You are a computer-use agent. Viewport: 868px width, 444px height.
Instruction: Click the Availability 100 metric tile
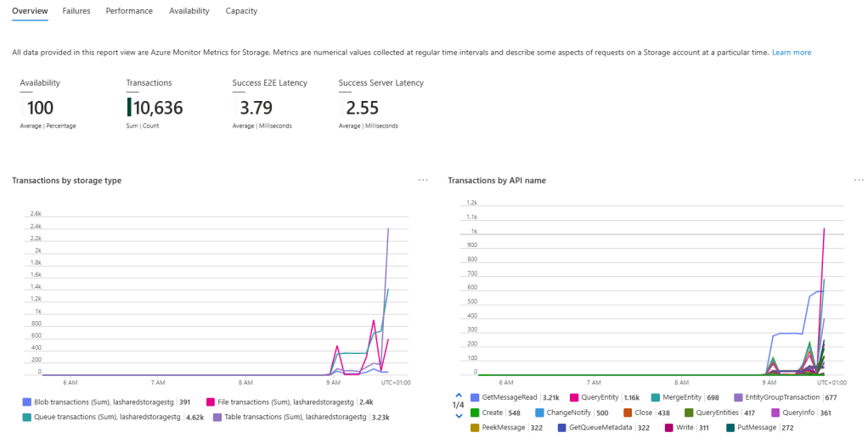click(x=48, y=103)
